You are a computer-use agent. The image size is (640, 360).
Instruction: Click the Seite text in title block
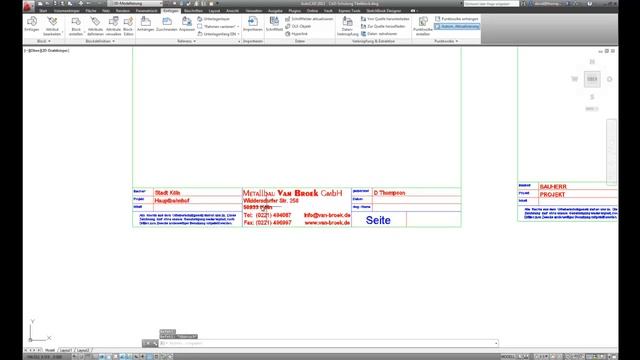tap(378, 220)
